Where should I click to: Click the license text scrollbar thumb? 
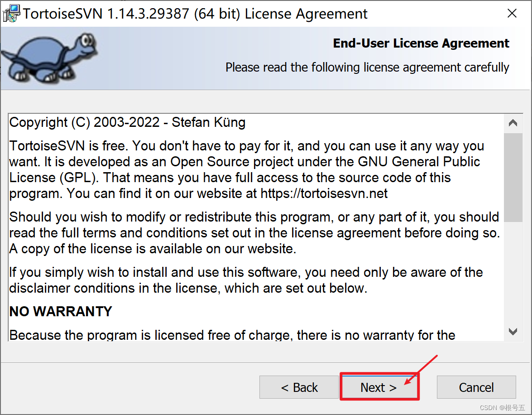tap(513, 177)
